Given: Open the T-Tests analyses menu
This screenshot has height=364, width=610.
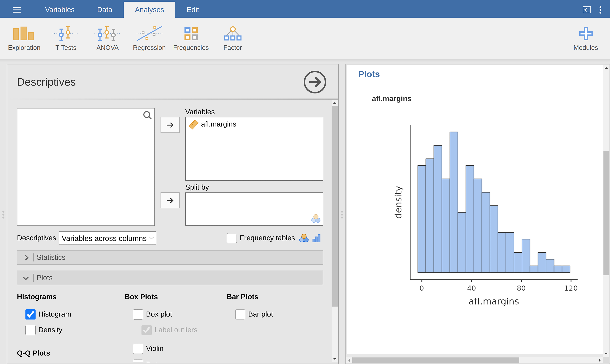Looking at the screenshot, I should (66, 39).
